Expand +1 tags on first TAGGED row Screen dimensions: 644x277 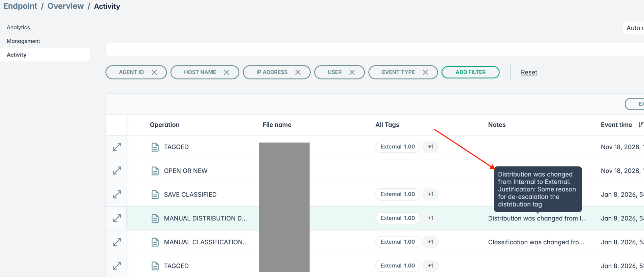[430, 147]
